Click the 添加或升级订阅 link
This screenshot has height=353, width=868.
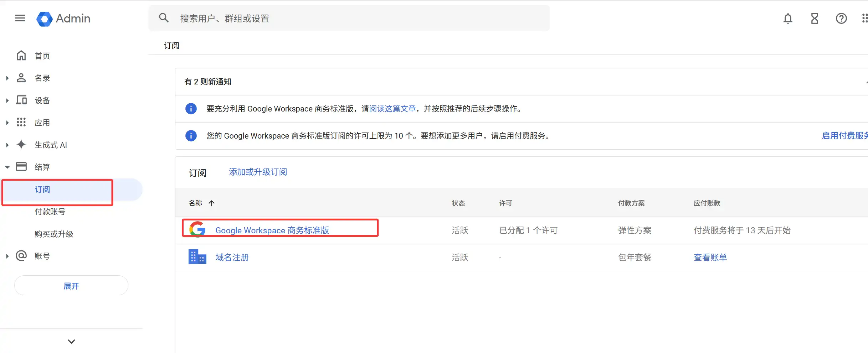click(x=258, y=172)
